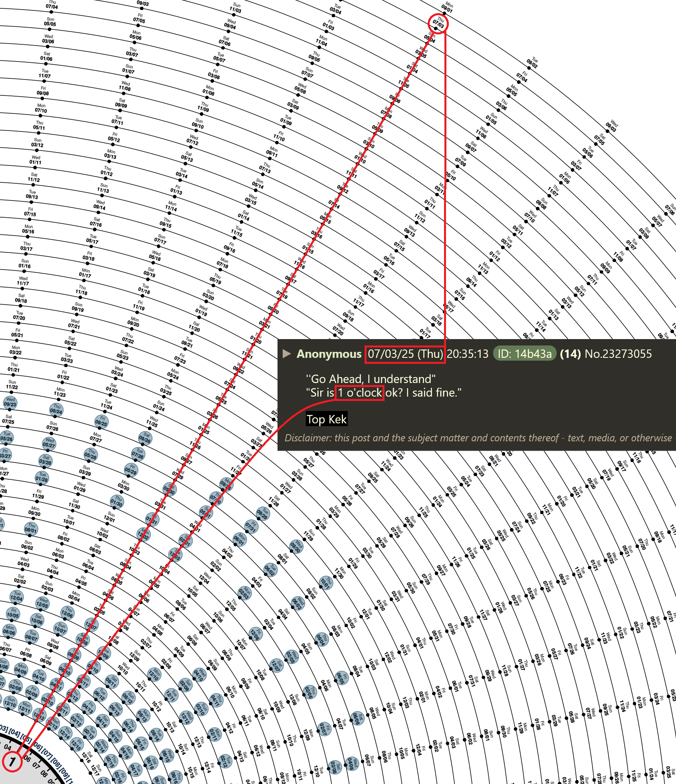Select highlighted Sat 09/26 marker

tap(145, 438)
